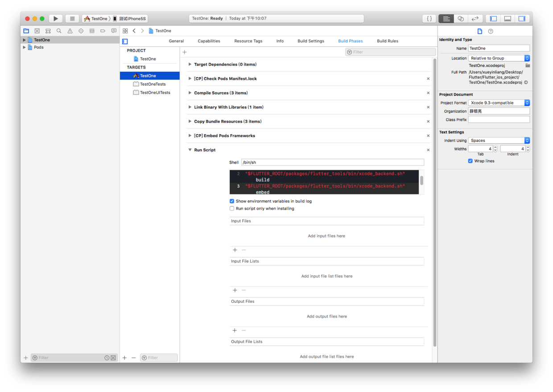This screenshot has height=392, width=553.
Task: Open the Location Relative to Group dropdown
Action: pyautogui.click(x=499, y=58)
